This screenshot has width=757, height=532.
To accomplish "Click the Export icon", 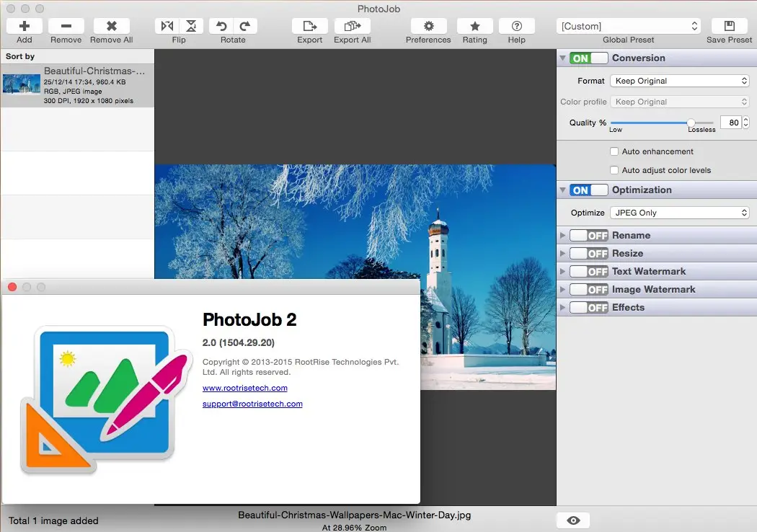I will [309, 26].
